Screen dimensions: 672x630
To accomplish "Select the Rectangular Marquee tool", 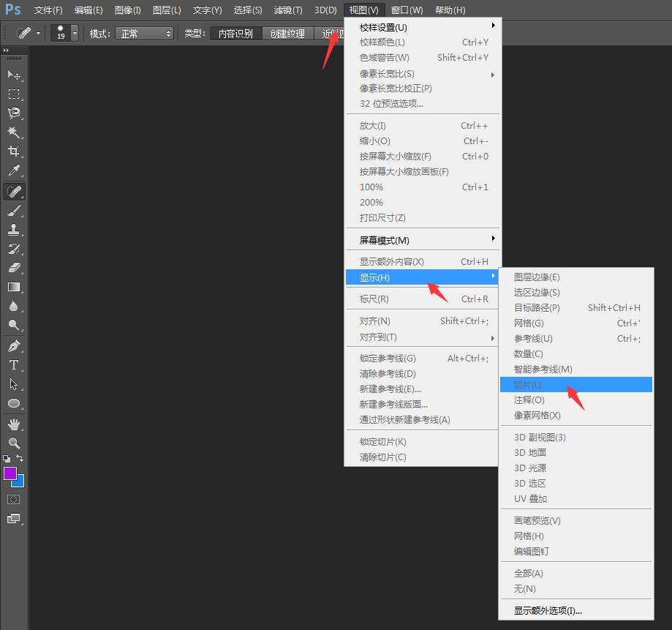I will tap(13, 94).
